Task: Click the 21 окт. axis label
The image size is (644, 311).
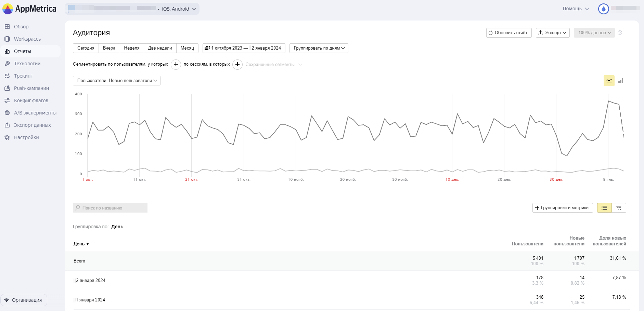Action: point(192,179)
